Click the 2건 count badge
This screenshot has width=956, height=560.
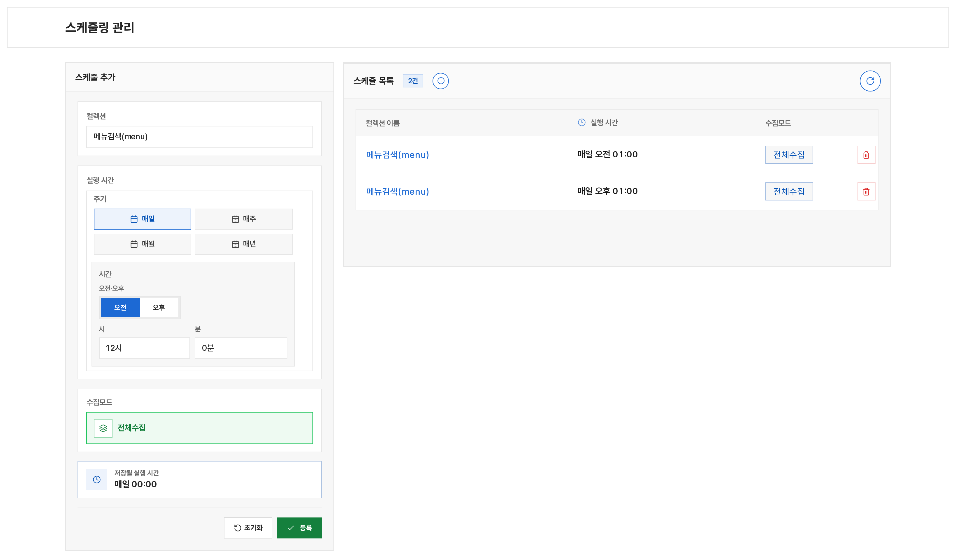413,81
